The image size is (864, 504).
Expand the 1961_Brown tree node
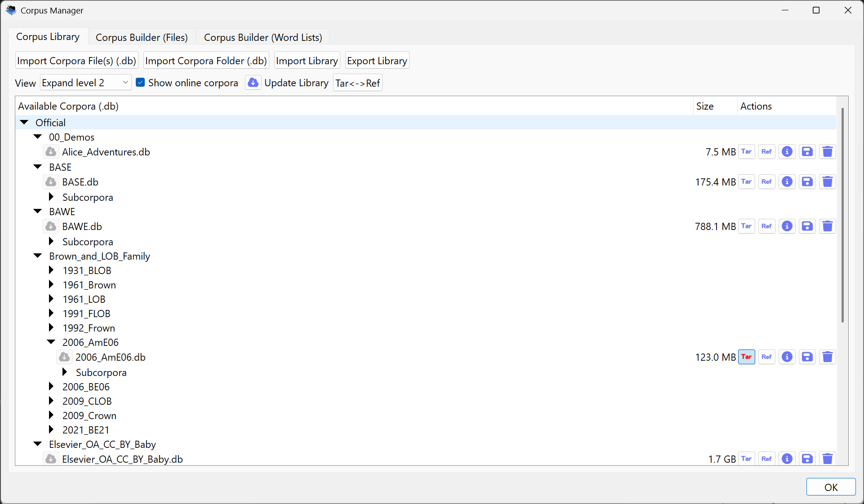click(51, 285)
